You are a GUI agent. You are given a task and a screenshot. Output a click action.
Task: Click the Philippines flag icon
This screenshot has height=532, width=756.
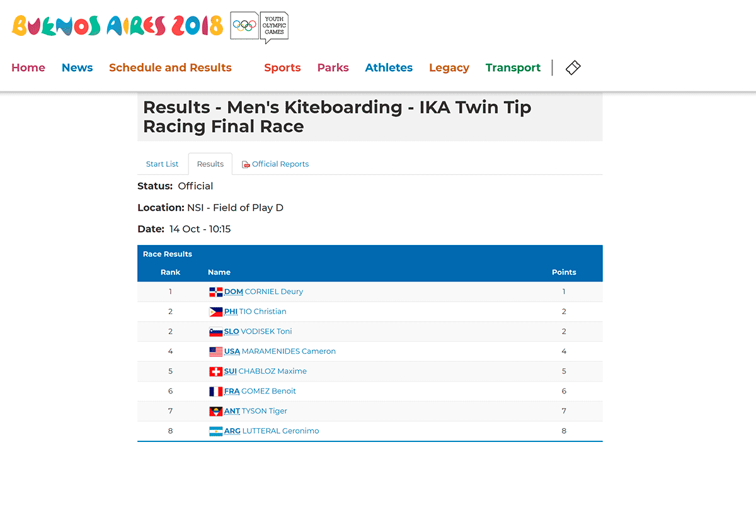216,312
